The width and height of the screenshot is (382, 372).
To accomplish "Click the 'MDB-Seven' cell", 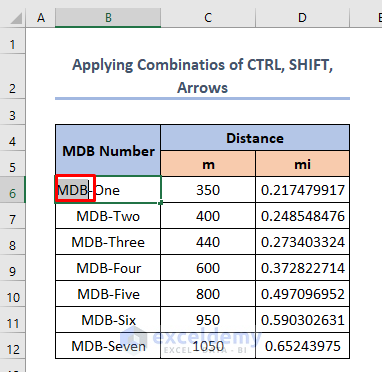I will coord(108,346).
